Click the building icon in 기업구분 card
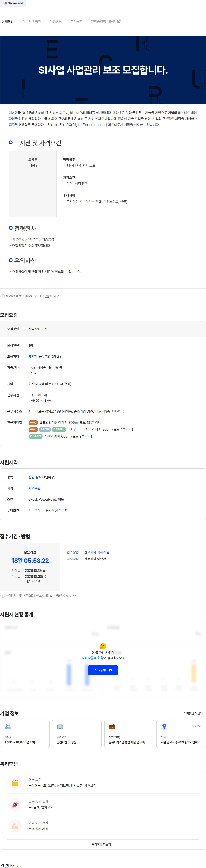The image size is (206, 868). click(60, 727)
